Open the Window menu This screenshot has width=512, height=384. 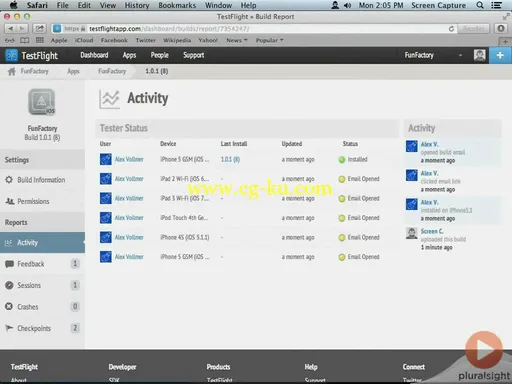[218, 5]
